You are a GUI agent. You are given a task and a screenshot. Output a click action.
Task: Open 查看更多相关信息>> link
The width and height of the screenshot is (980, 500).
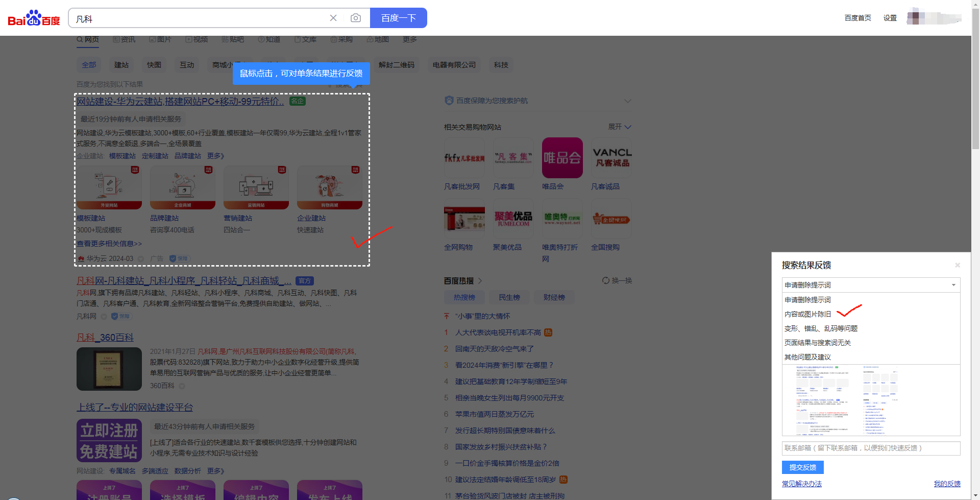[x=109, y=244]
